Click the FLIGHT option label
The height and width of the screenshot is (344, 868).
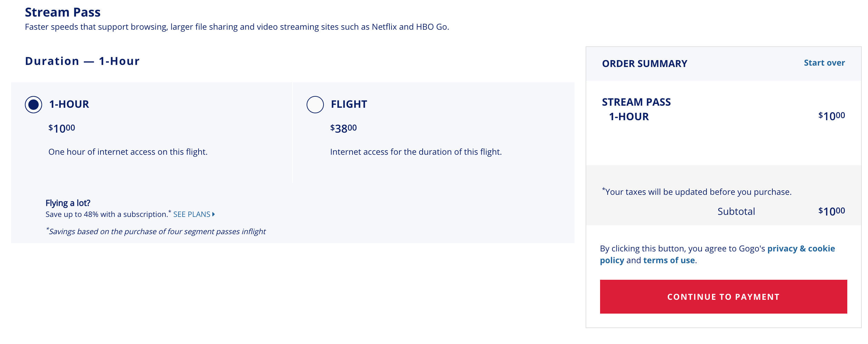tap(349, 104)
